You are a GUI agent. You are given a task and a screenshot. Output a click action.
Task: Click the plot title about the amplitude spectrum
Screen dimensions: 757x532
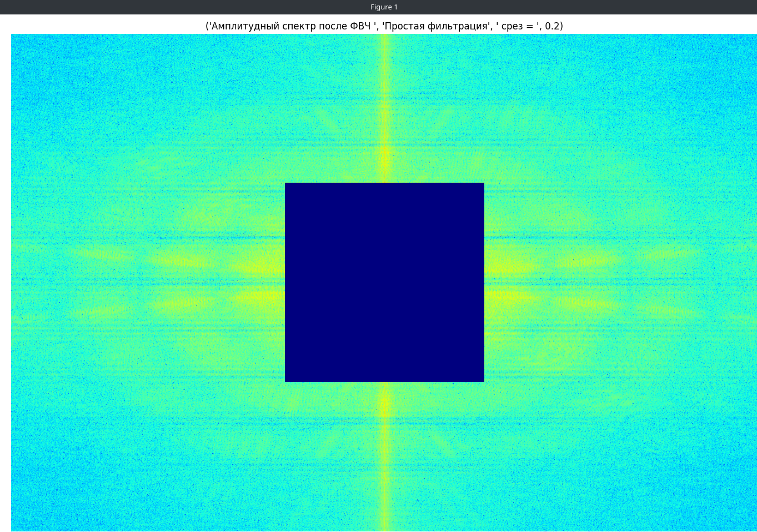pyautogui.click(x=384, y=26)
